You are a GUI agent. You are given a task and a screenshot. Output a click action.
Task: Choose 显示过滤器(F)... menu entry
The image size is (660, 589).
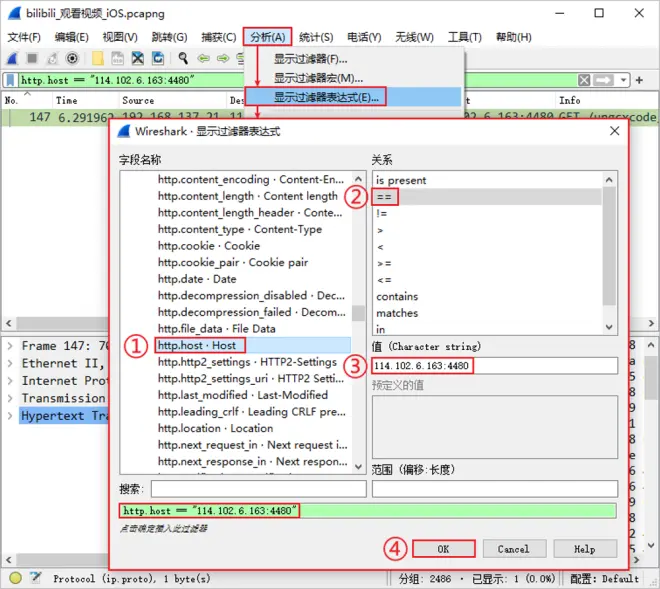(x=354, y=59)
